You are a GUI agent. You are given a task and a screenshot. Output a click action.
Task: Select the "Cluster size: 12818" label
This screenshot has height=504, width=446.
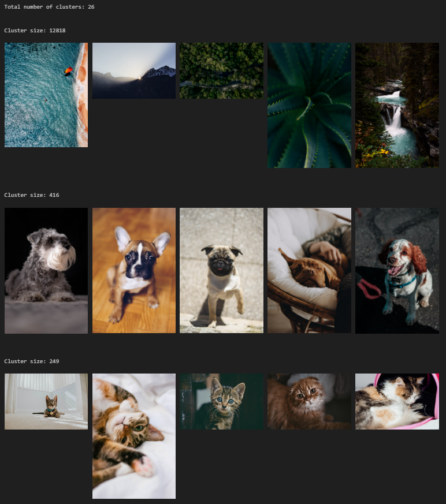[35, 30]
